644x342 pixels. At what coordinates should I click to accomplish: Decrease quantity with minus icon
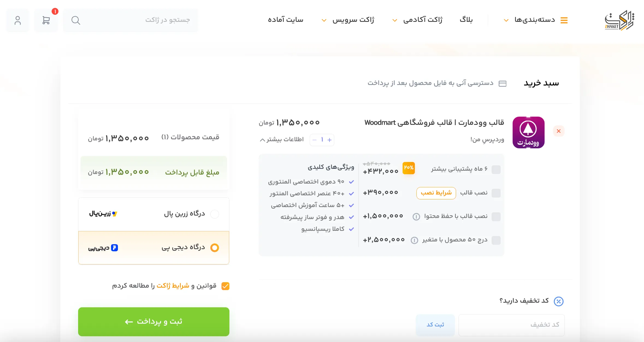pos(314,140)
